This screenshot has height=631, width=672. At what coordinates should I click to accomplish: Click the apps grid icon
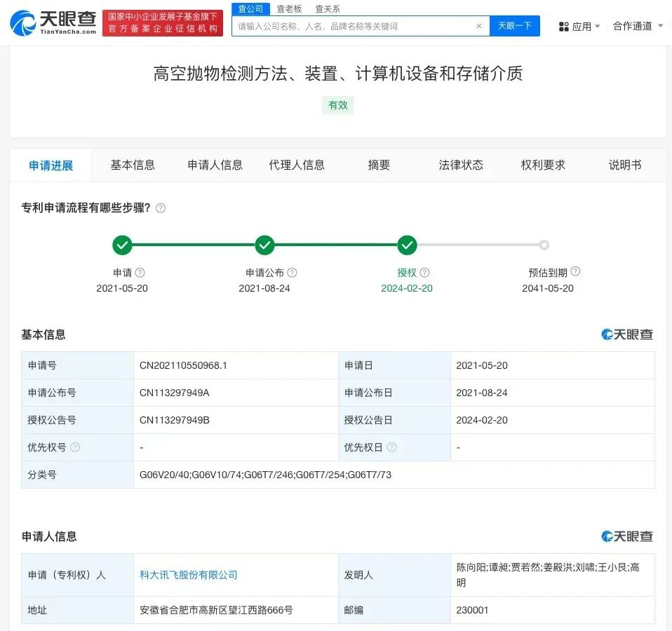pos(563,27)
